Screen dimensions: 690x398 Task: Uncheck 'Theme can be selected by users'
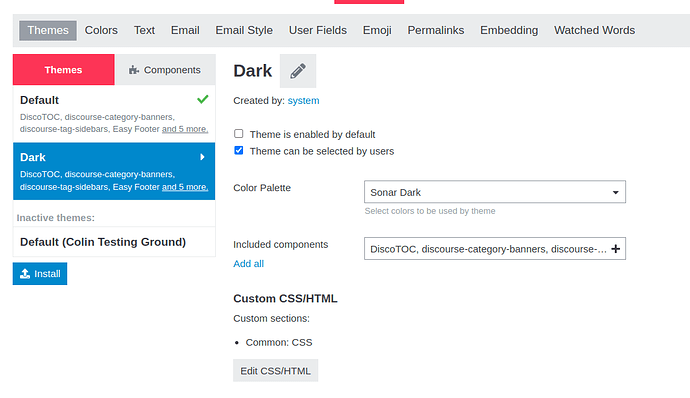239,151
